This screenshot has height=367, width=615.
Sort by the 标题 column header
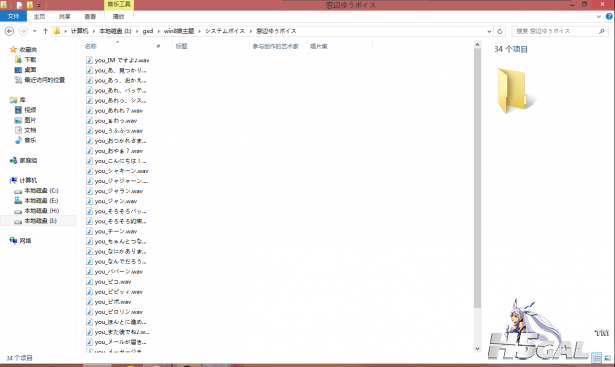pos(181,46)
